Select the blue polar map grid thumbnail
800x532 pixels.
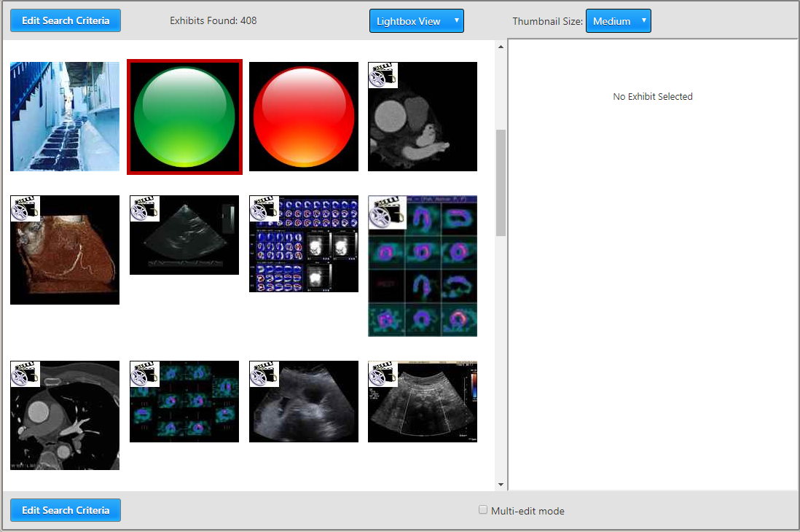(304, 251)
